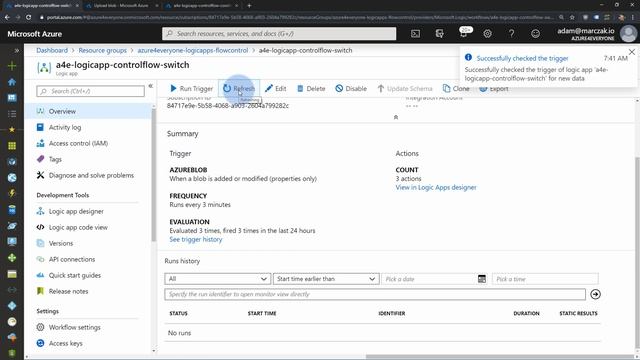The image size is (640, 360).
Task: Open the Edit command
Action: (276, 89)
